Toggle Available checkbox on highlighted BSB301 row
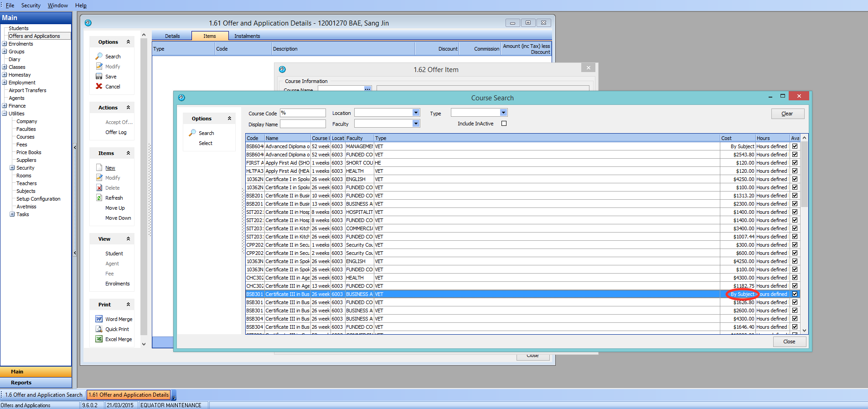The height and width of the screenshot is (409, 868). point(795,294)
